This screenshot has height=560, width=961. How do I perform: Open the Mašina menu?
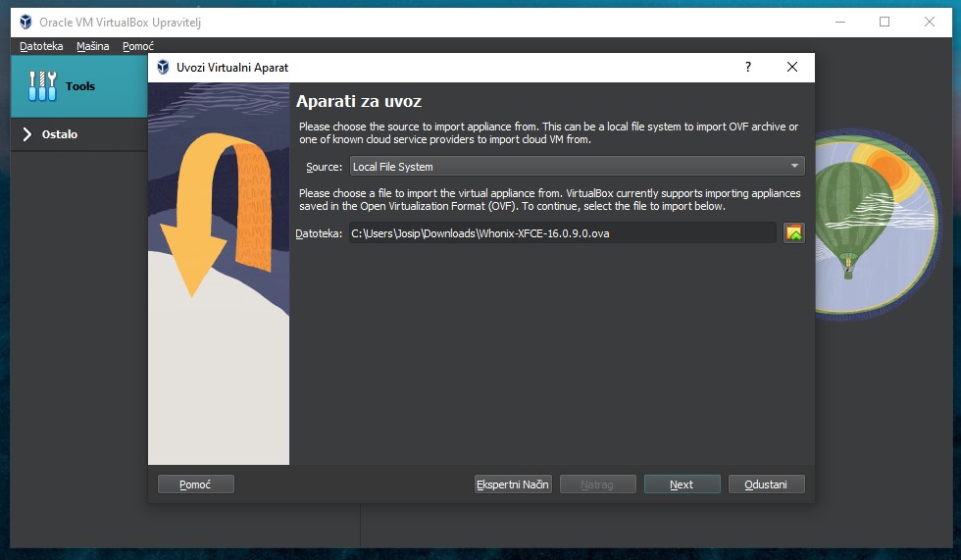[x=93, y=46]
